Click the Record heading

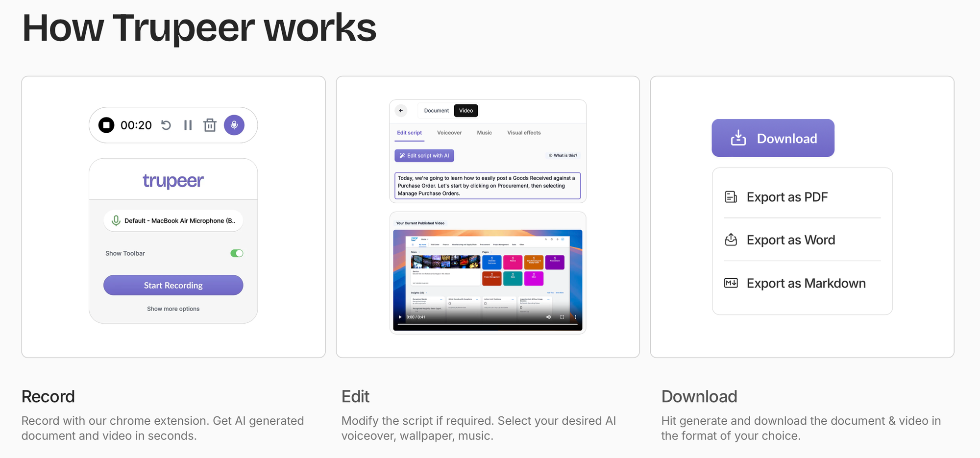click(48, 396)
